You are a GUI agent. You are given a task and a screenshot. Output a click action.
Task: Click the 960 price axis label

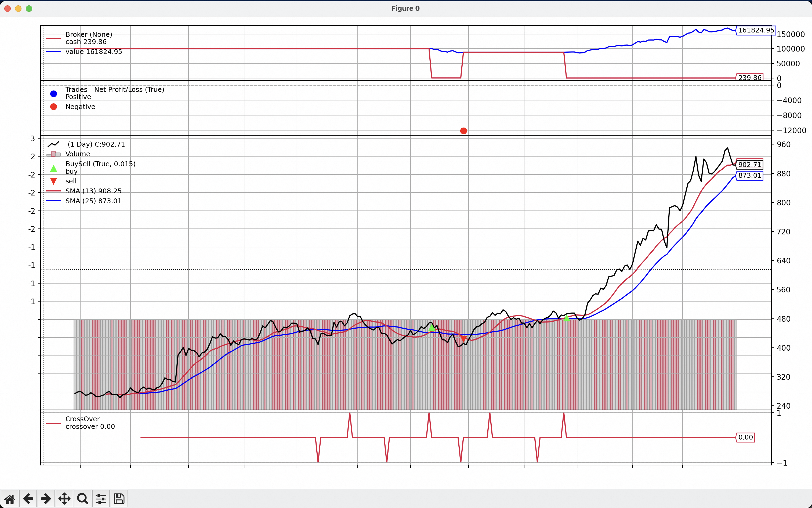coord(784,144)
